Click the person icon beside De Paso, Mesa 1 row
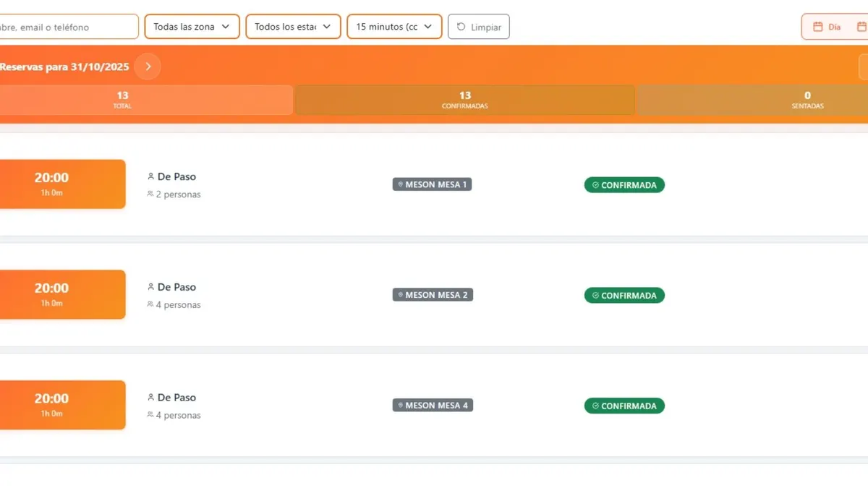868x488 pixels. pyautogui.click(x=150, y=176)
